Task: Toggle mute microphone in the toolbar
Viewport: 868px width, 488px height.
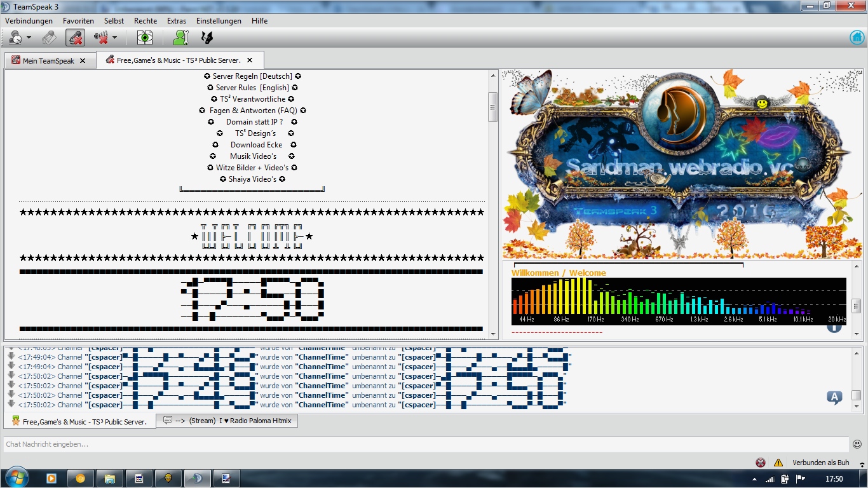Action: point(75,38)
